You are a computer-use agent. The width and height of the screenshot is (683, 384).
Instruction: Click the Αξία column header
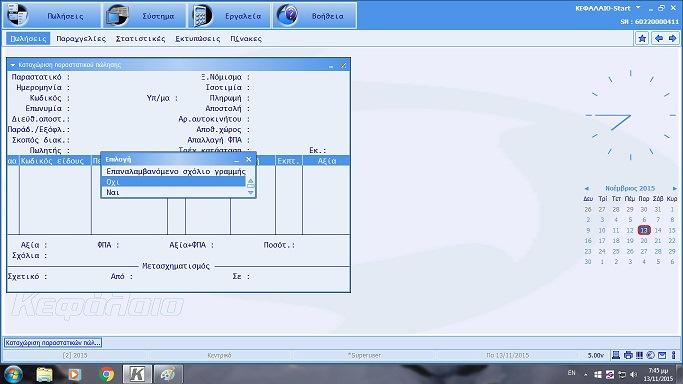click(x=326, y=161)
